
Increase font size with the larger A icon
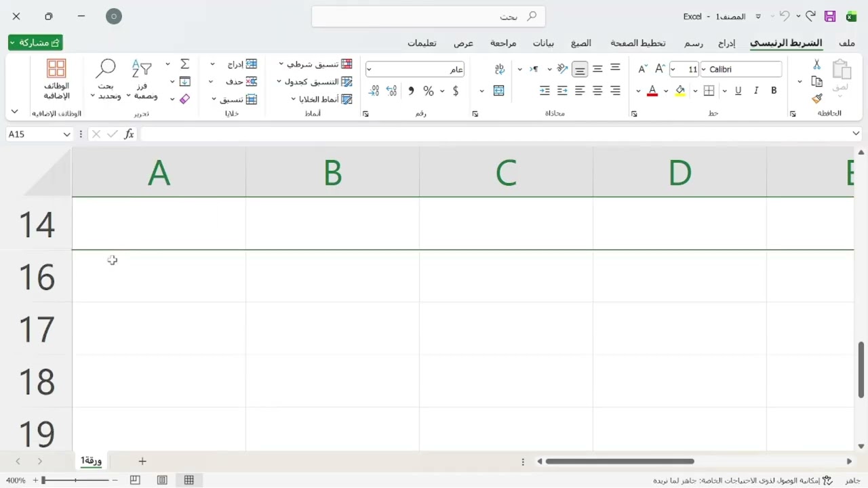tap(660, 69)
